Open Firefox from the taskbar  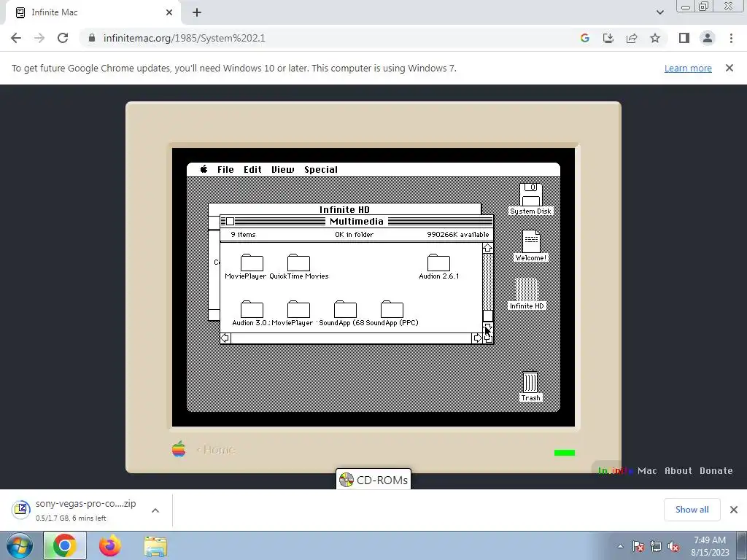110,545
